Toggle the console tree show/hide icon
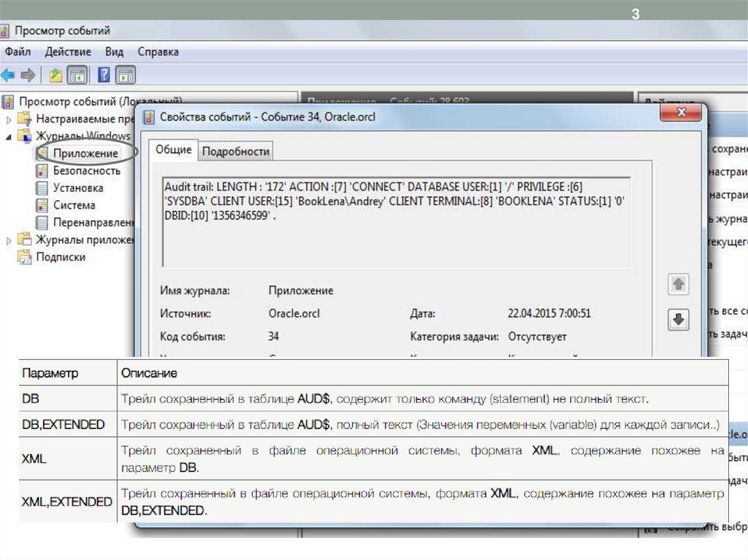This screenshot has width=748, height=560. click(77, 74)
